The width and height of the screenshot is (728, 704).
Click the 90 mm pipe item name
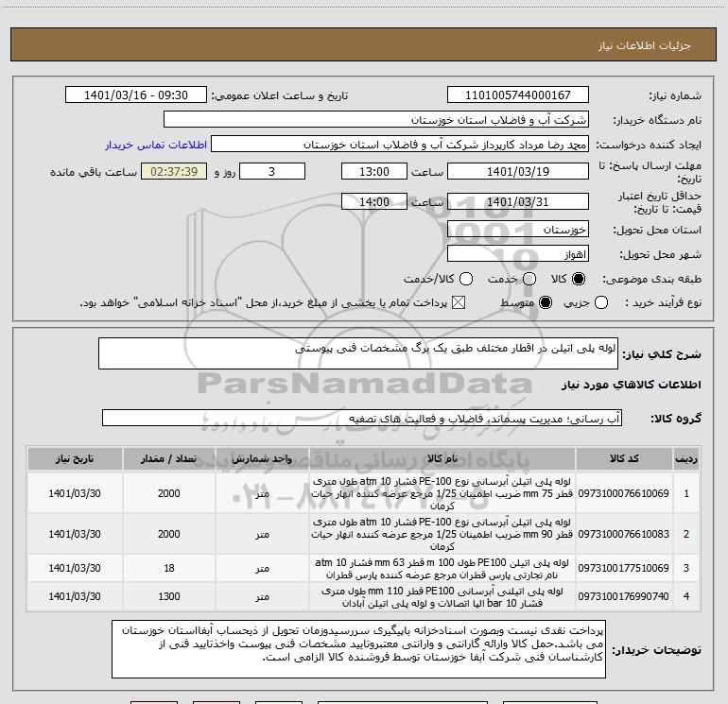[x=442, y=534]
